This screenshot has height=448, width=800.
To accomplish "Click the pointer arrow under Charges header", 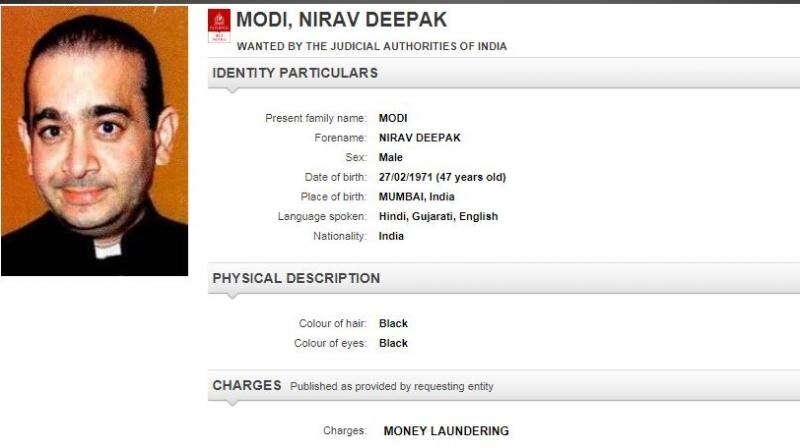I will [231, 405].
